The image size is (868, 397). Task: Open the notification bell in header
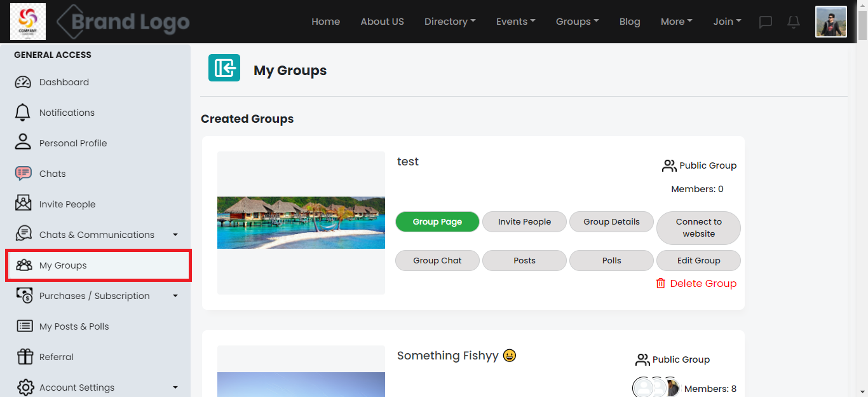pos(794,22)
